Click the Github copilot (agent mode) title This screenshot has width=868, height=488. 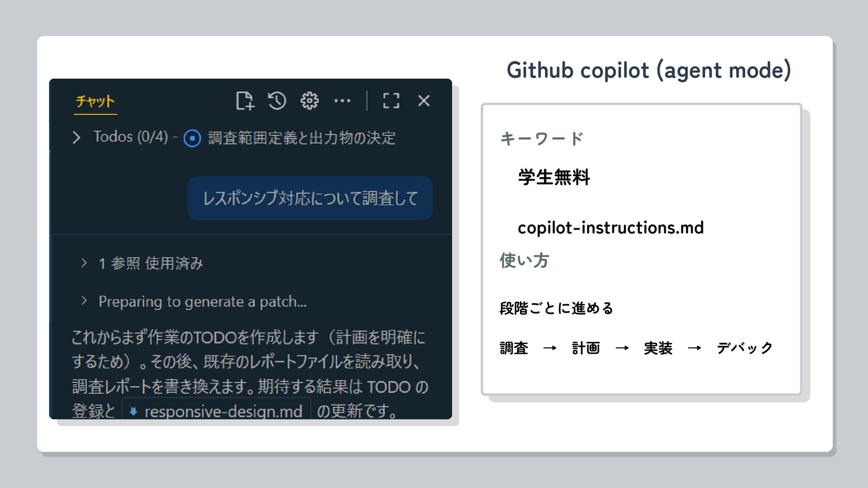[x=649, y=70]
